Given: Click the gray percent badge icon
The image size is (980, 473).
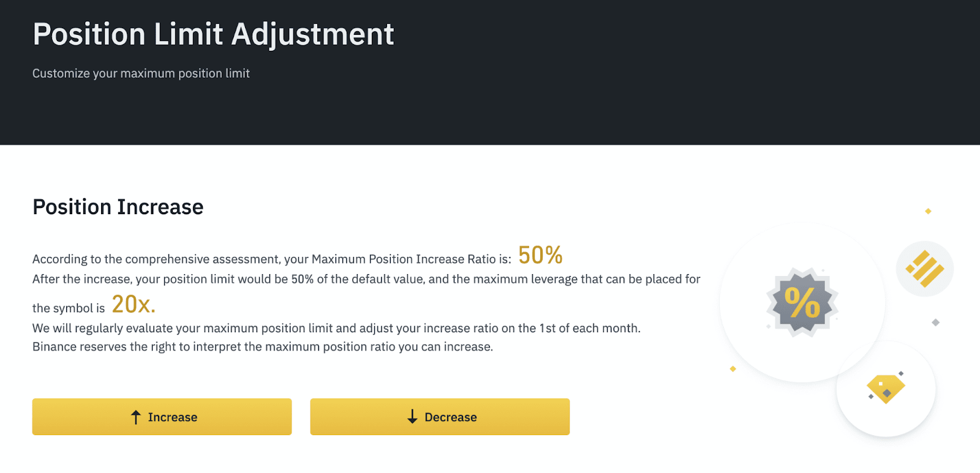Looking at the screenshot, I should click(802, 302).
